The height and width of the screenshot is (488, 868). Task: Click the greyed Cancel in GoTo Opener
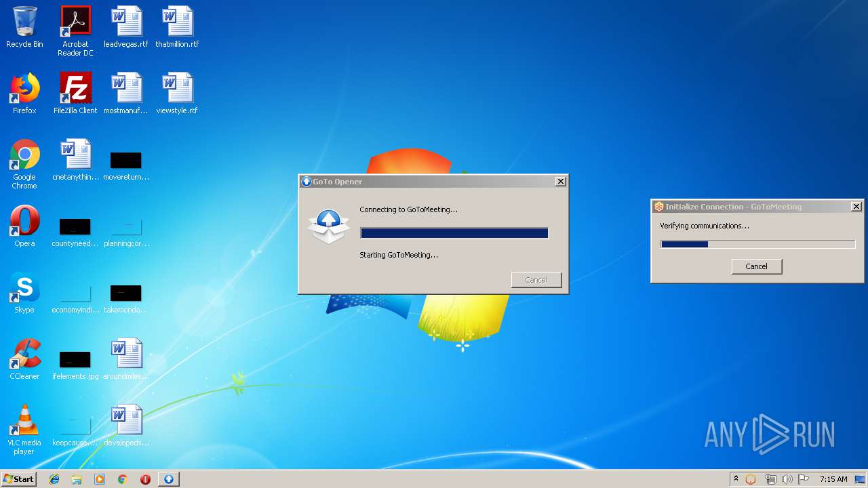pos(536,280)
